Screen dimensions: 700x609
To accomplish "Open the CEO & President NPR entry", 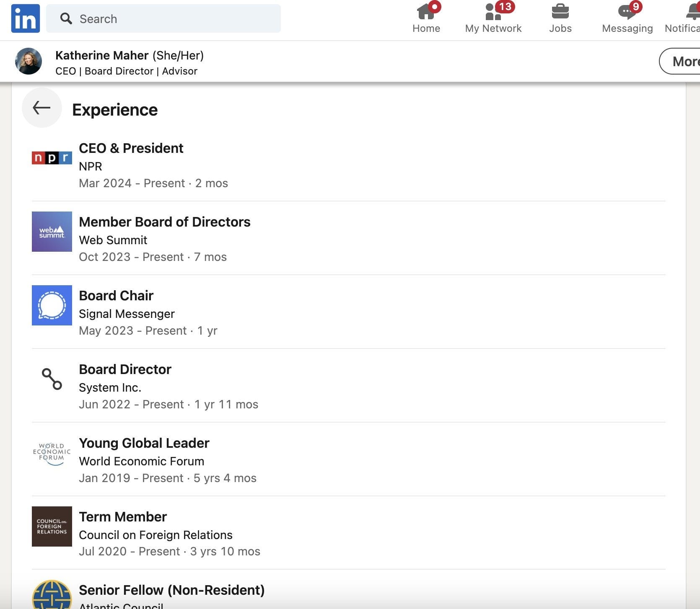I will click(348, 165).
